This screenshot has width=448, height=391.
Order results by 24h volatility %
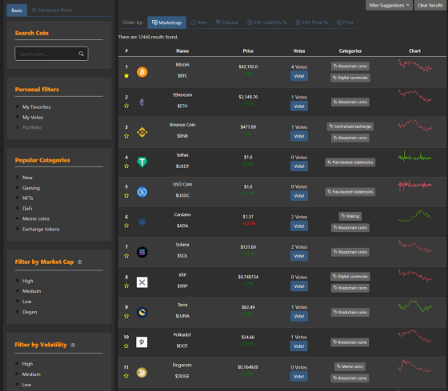coord(267,22)
